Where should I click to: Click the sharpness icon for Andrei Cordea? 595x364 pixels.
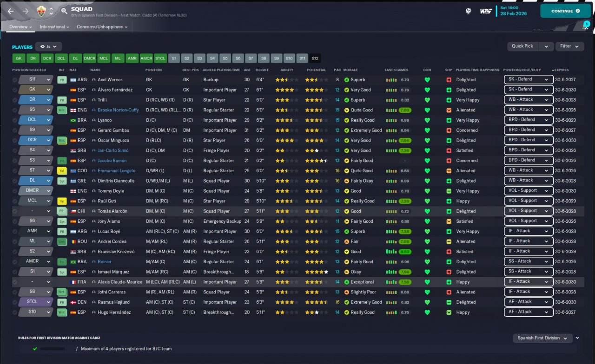(x=449, y=241)
